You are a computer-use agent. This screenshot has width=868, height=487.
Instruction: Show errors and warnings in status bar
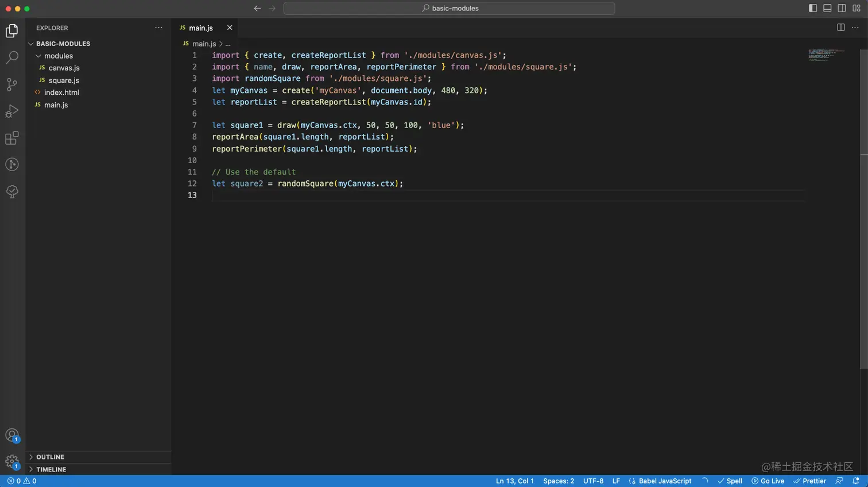[x=22, y=481]
